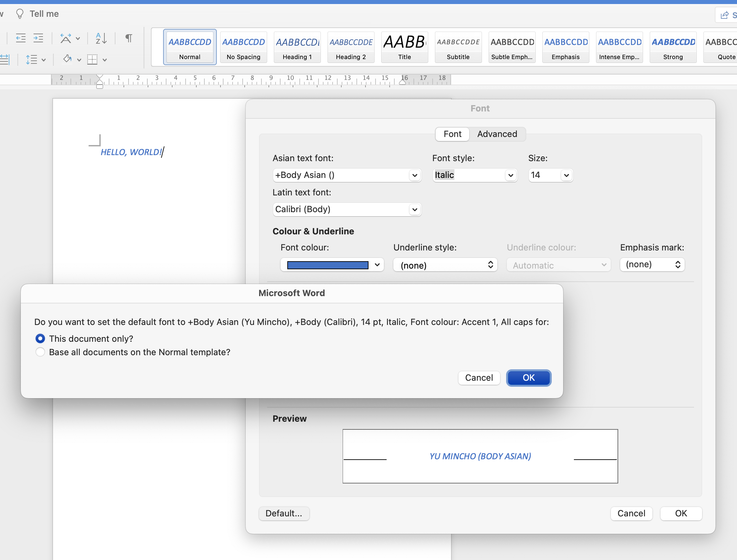Image resolution: width=737 pixels, height=560 pixels.
Task: Toggle the Normal style selector
Action: (190, 46)
